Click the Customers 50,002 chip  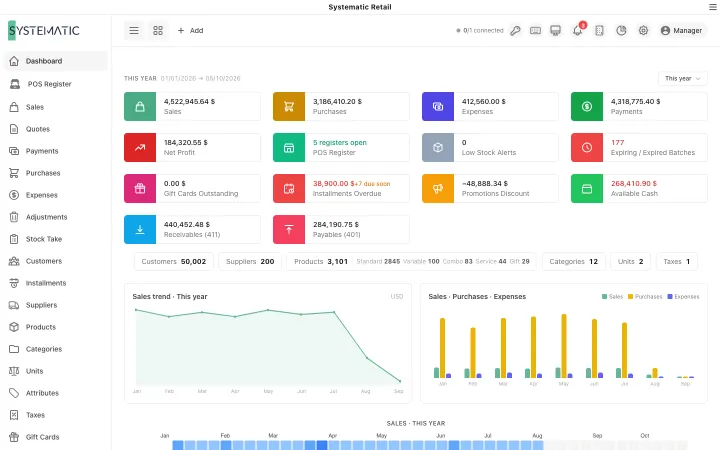pyautogui.click(x=174, y=261)
